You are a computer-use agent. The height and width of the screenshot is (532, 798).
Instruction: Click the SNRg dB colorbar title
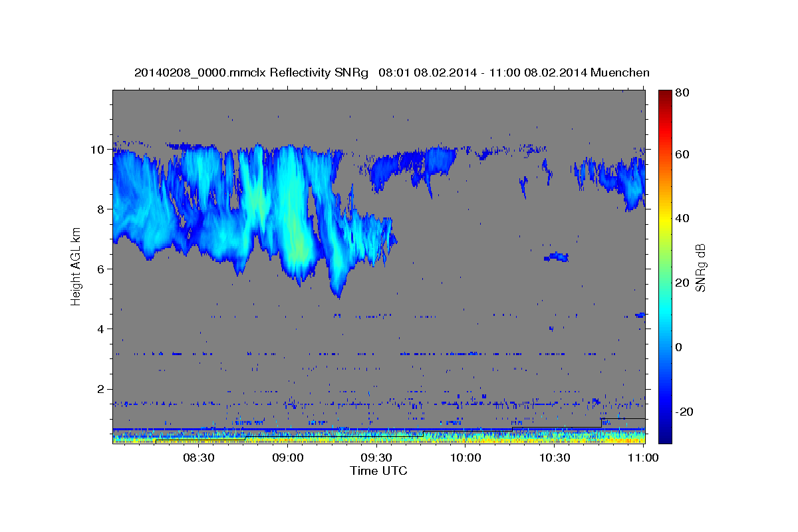(x=700, y=267)
